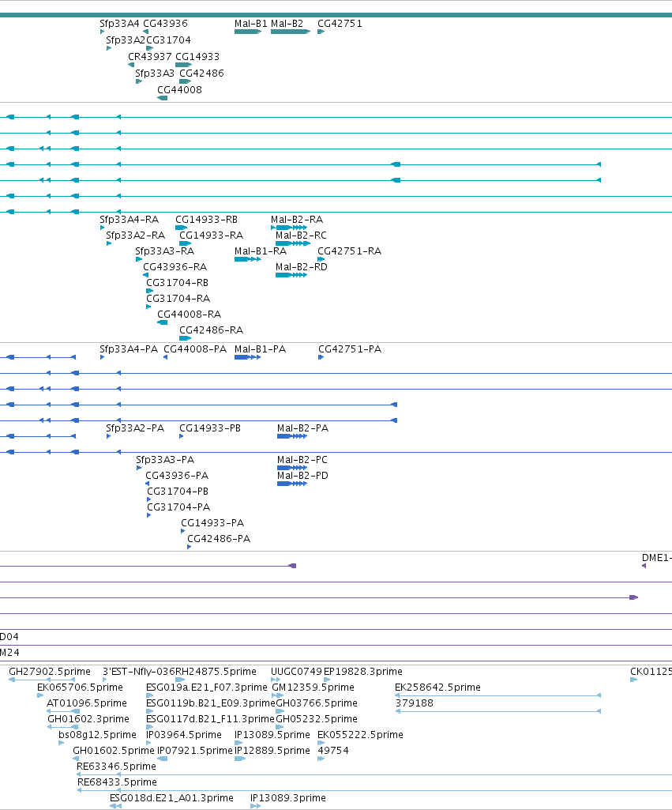Click the Mal-B2 gene arrow glyph
672x810 pixels.
click(291, 32)
